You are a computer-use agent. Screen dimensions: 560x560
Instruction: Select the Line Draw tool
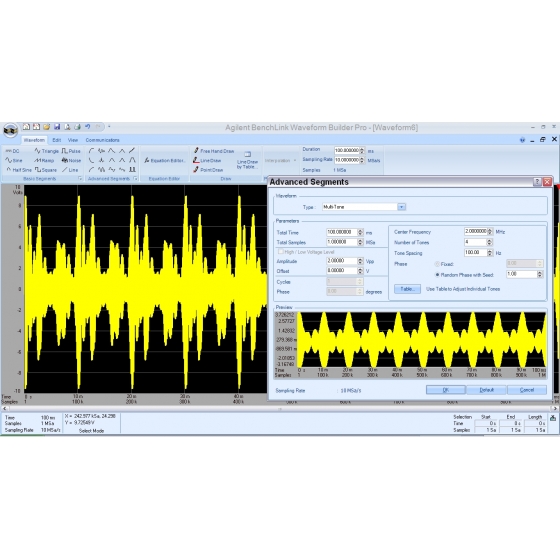207,160
